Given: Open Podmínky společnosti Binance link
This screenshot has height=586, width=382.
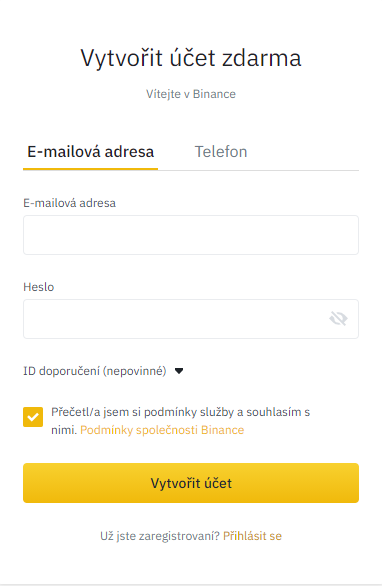Looking at the screenshot, I should [x=162, y=430].
